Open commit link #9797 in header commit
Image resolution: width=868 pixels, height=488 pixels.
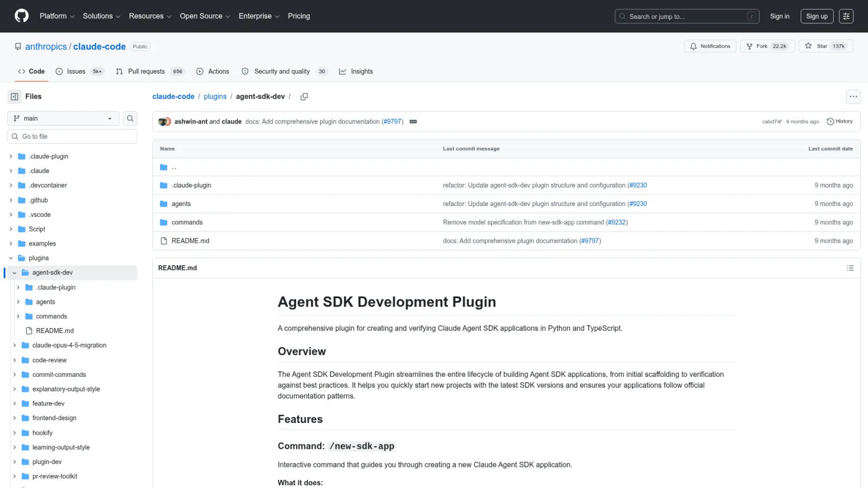coord(393,121)
